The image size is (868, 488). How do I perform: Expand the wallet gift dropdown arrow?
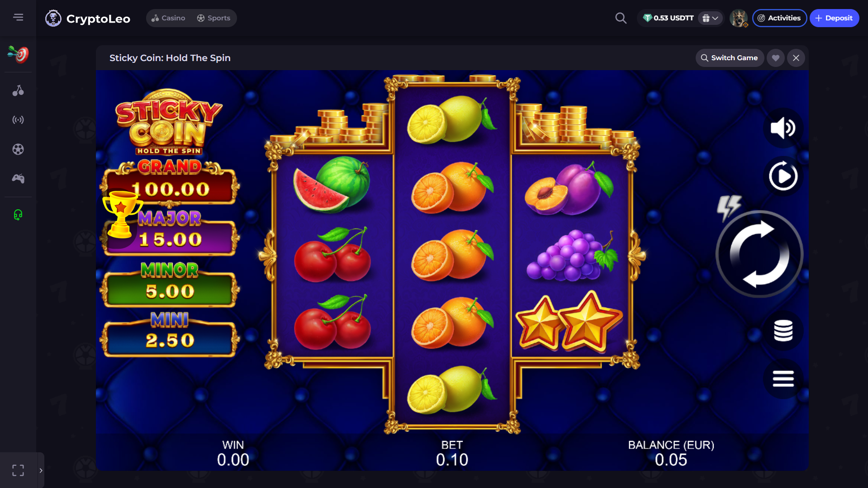click(710, 18)
